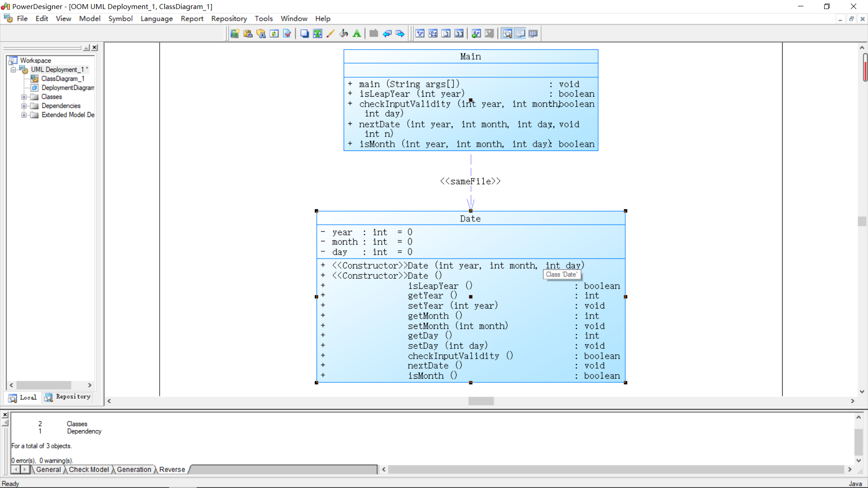Expand the Classes folder in tree
Screen dimensions: 868x488
pos(24,97)
